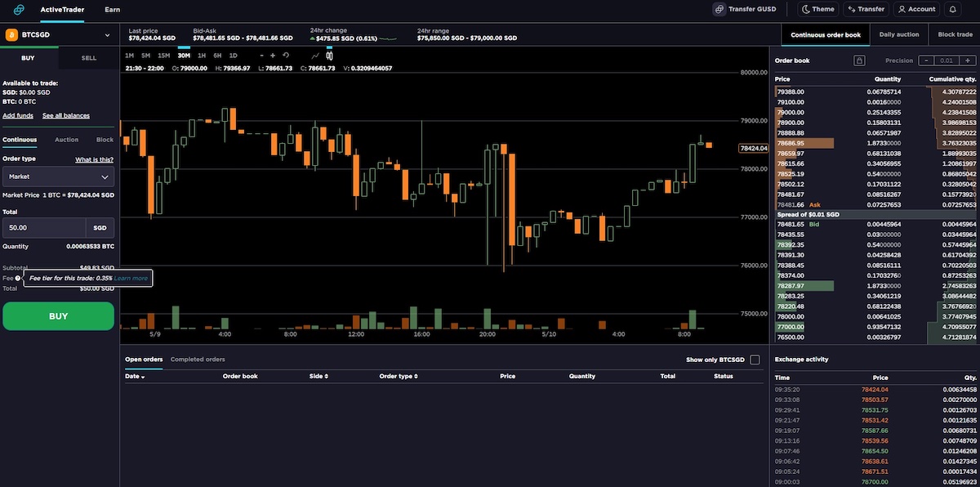Open the BTCSGD trading pair dropdown
980x487 pixels.
tap(59, 35)
